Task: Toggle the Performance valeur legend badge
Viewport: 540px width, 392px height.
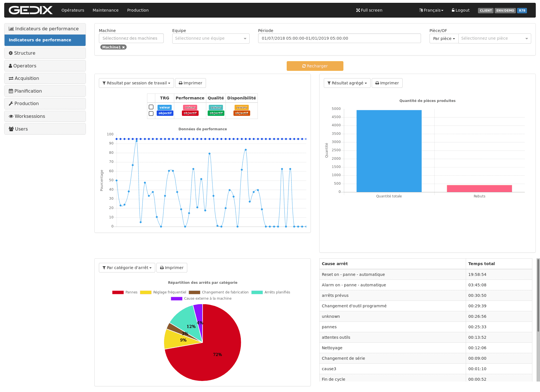Action: pyautogui.click(x=190, y=107)
